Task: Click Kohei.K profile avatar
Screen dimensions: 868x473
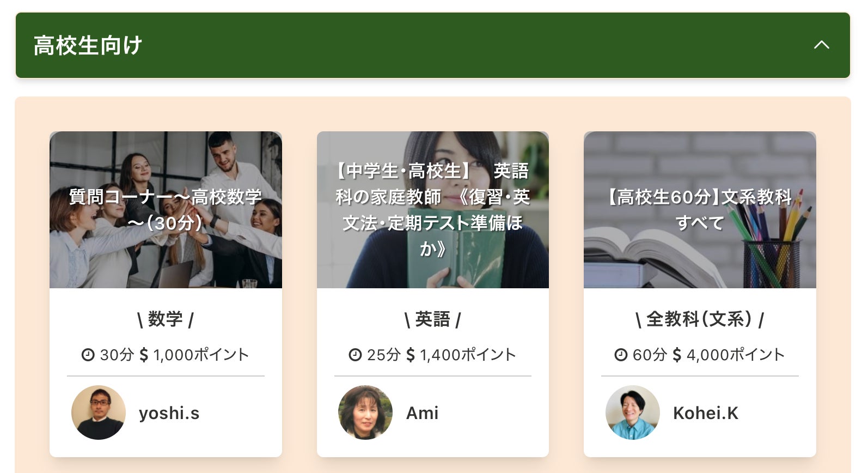Action: click(x=632, y=413)
